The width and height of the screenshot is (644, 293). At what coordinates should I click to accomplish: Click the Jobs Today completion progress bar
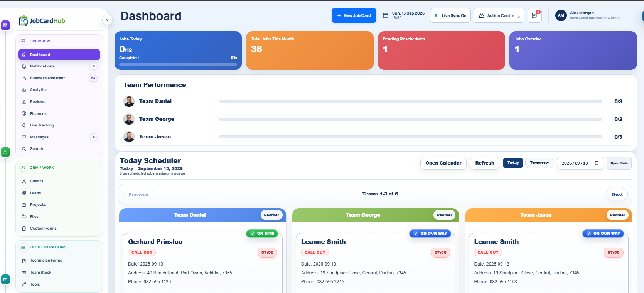point(178,64)
